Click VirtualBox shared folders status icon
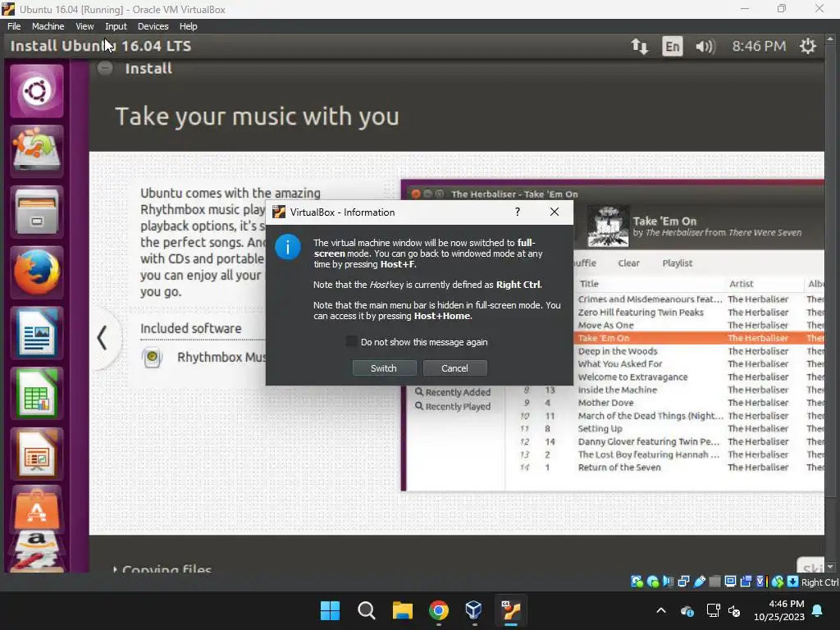The width and height of the screenshot is (840, 630). [x=714, y=582]
